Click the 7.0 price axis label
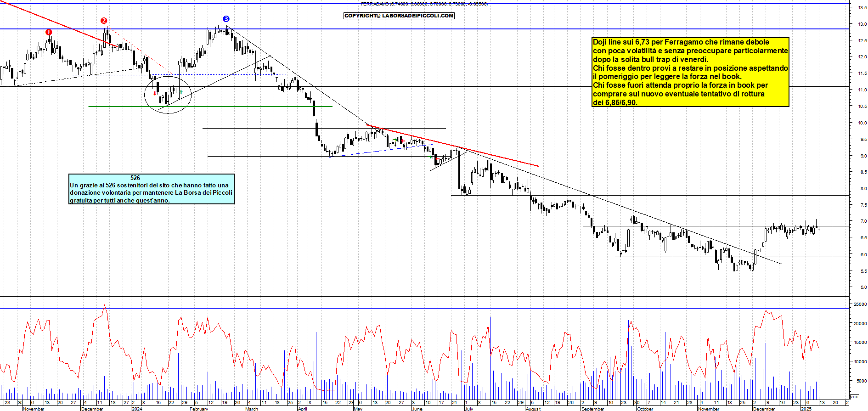This screenshot has width=868, height=411. pos(863,221)
